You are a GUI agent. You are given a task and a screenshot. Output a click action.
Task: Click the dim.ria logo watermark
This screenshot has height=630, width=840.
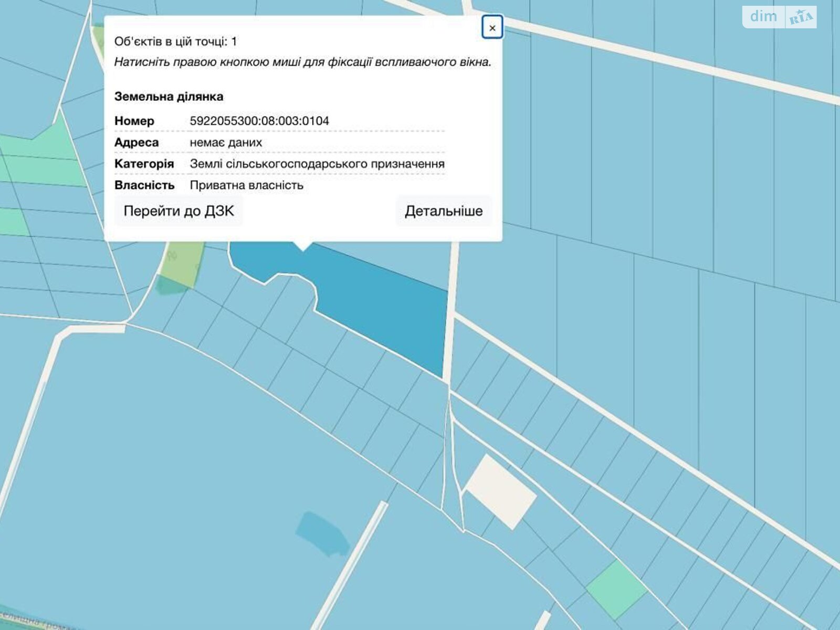click(x=779, y=17)
